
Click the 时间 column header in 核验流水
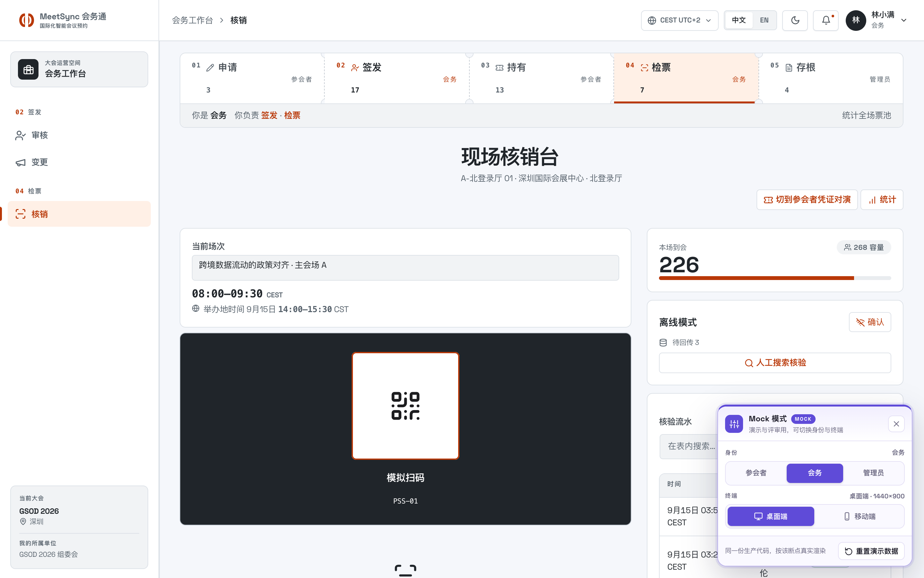pyautogui.click(x=674, y=484)
